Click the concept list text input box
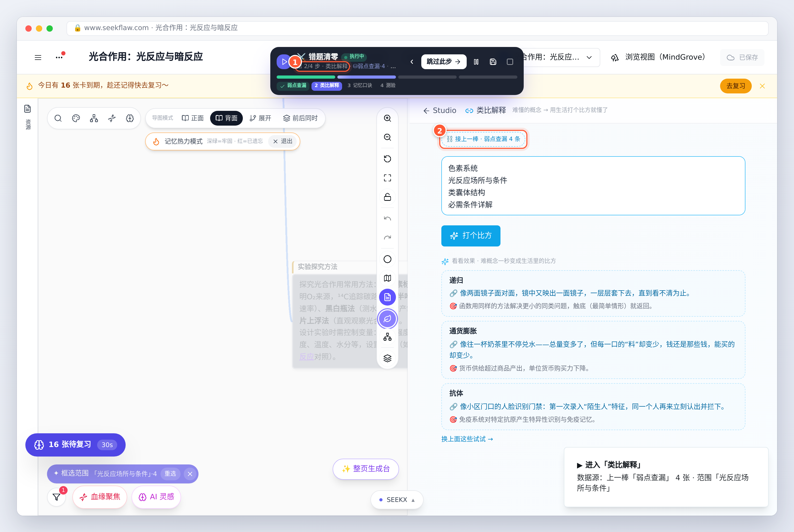The height and width of the screenshot is (532, 794). pos(593,186)
